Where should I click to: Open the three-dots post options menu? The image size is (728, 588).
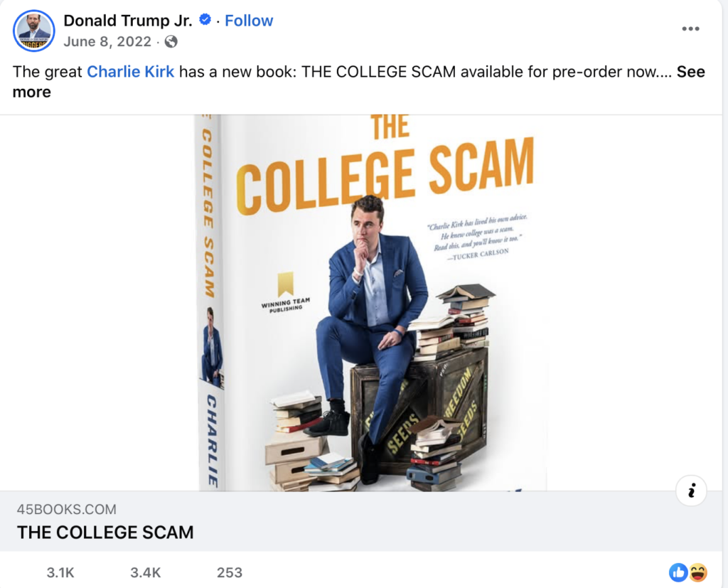tap(690, 28)
